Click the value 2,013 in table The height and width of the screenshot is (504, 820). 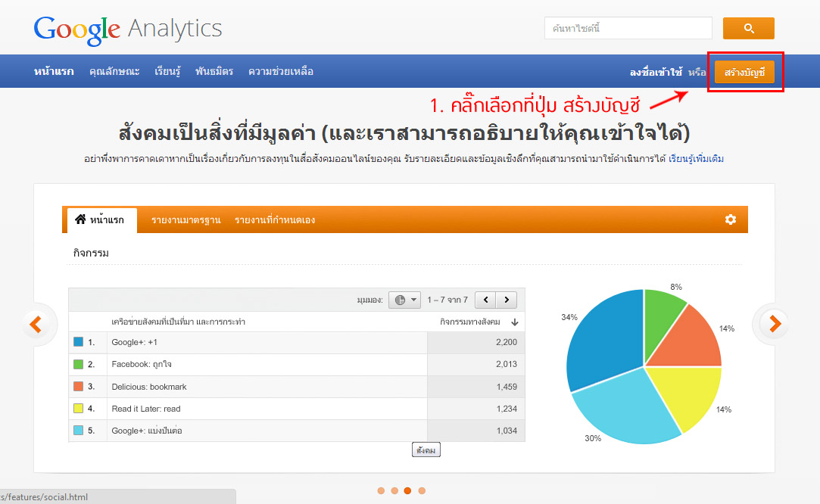(x=507, y=364)
